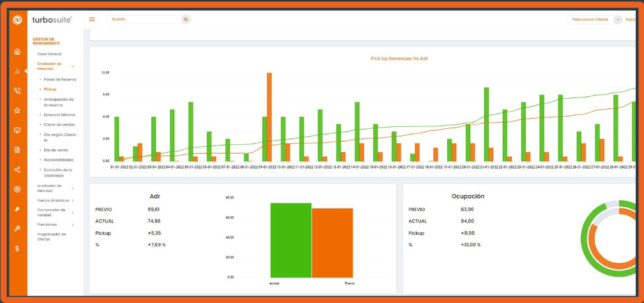The image size is (644, 303).
Task: Toggle the hamburger menu button
Action: click(x=92, y=19)
